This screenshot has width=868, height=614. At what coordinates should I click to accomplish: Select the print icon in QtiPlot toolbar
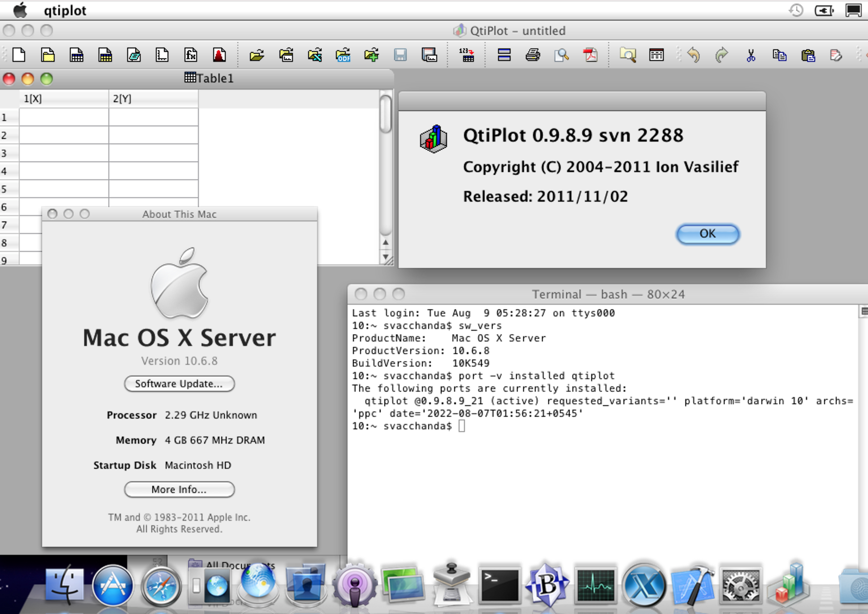(531, 55)
